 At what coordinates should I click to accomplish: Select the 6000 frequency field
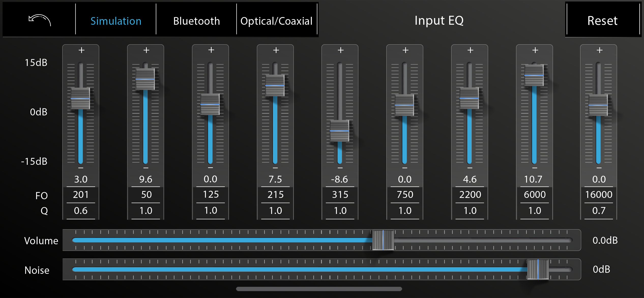[x=535, y=195]
